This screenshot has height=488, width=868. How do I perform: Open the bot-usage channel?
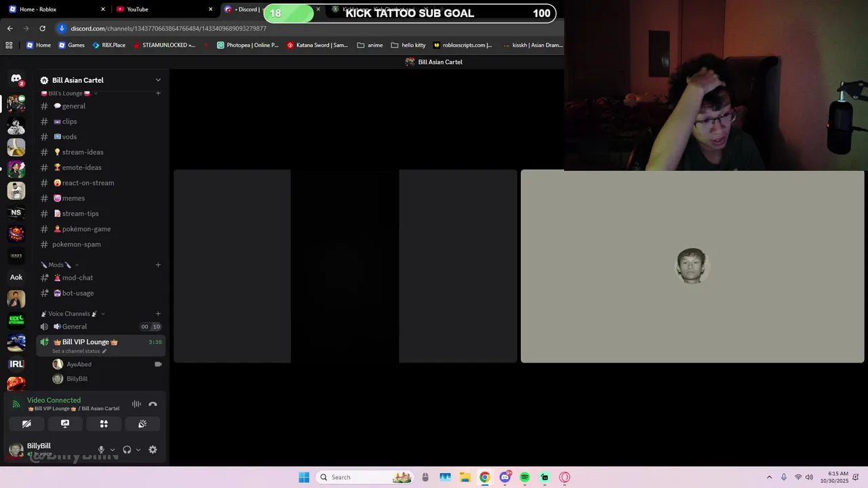click(100, 293)
